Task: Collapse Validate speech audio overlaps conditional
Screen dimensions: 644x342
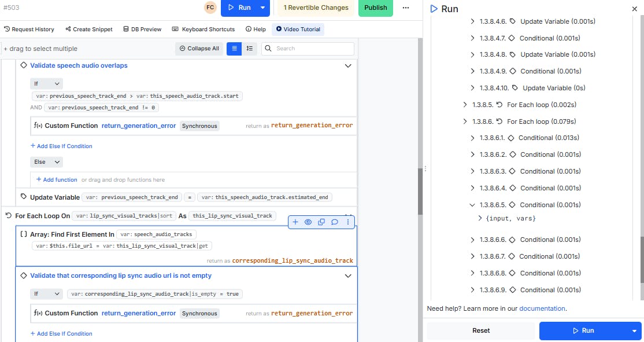Action: [x=348, y=66]
